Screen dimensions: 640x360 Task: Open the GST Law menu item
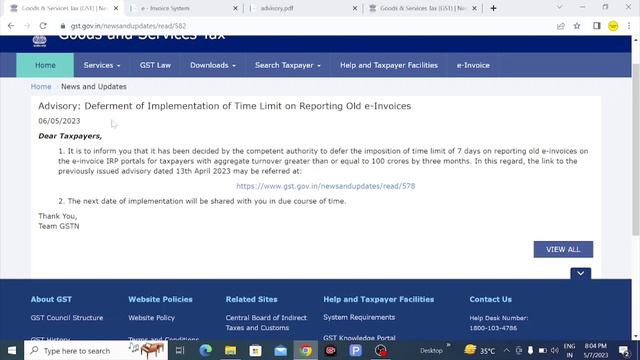tap(155, 65)
